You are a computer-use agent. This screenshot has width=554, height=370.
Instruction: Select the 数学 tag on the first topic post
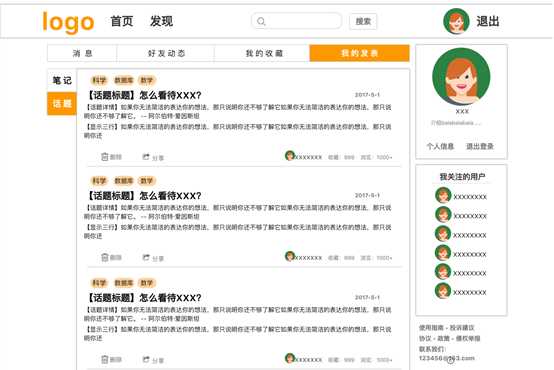[x=147, y=80]
